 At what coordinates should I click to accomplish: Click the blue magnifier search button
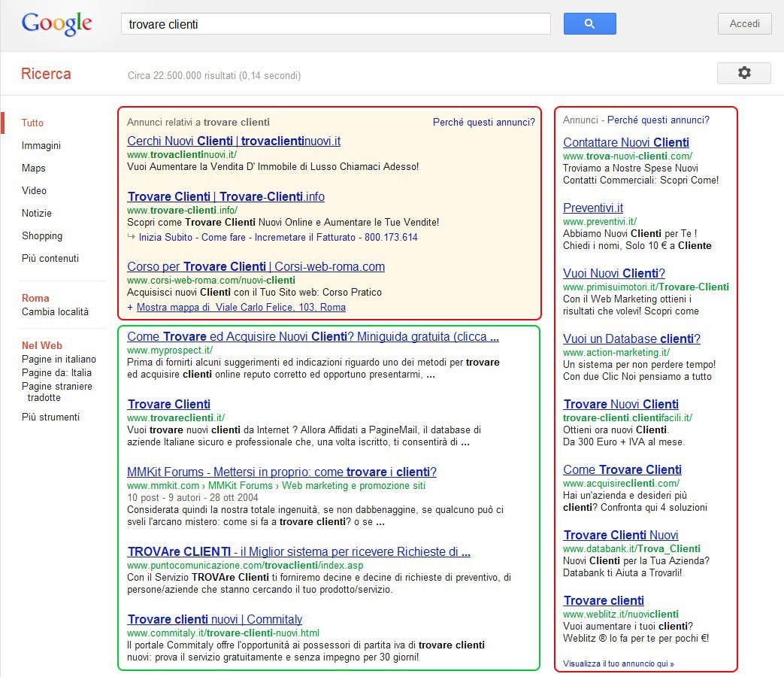click(x=589, y=23)
